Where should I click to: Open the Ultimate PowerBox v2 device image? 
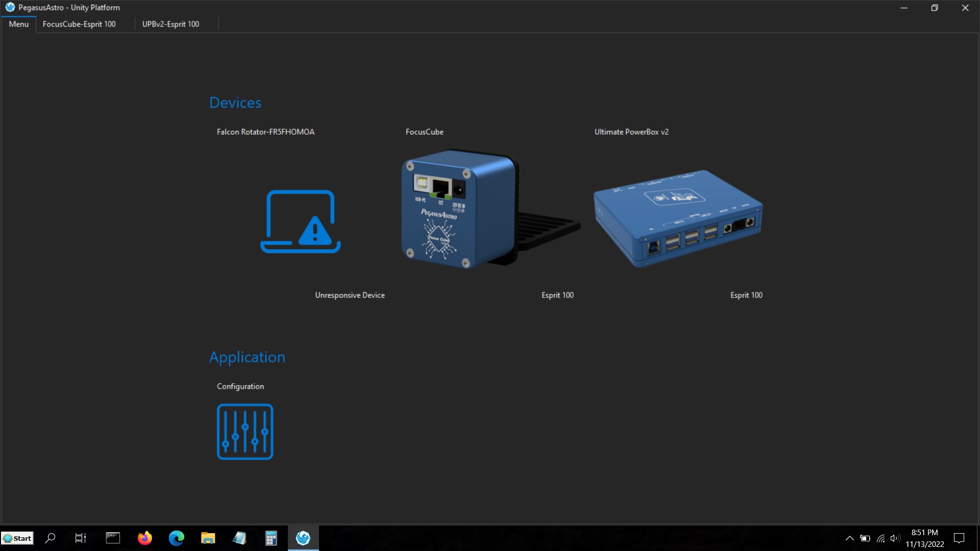tap(678, 218)
